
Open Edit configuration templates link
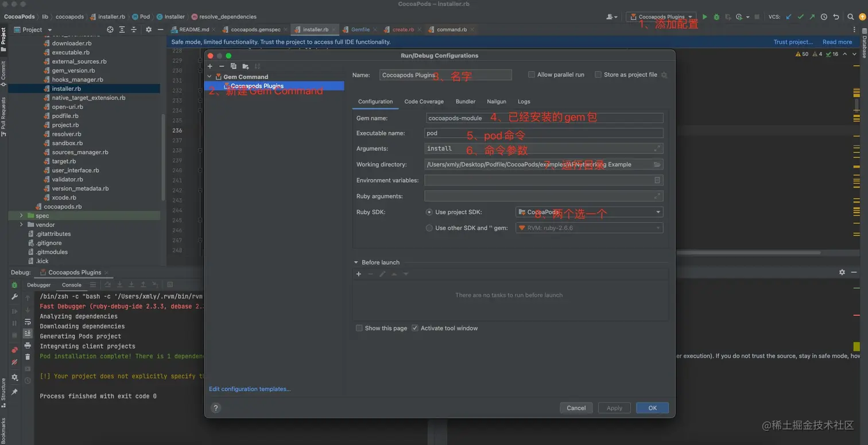250,389
